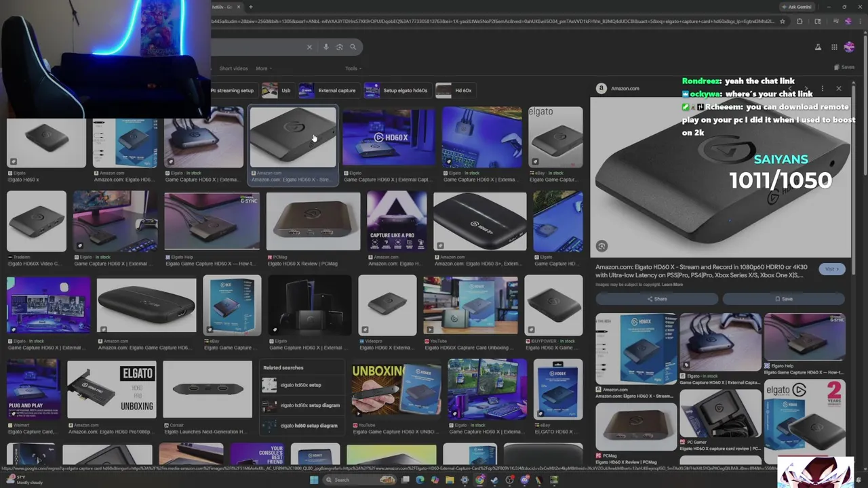868x488 pixels.
Task: Launch Microsoft Edge from the taskbar
Action: point(420,480)
